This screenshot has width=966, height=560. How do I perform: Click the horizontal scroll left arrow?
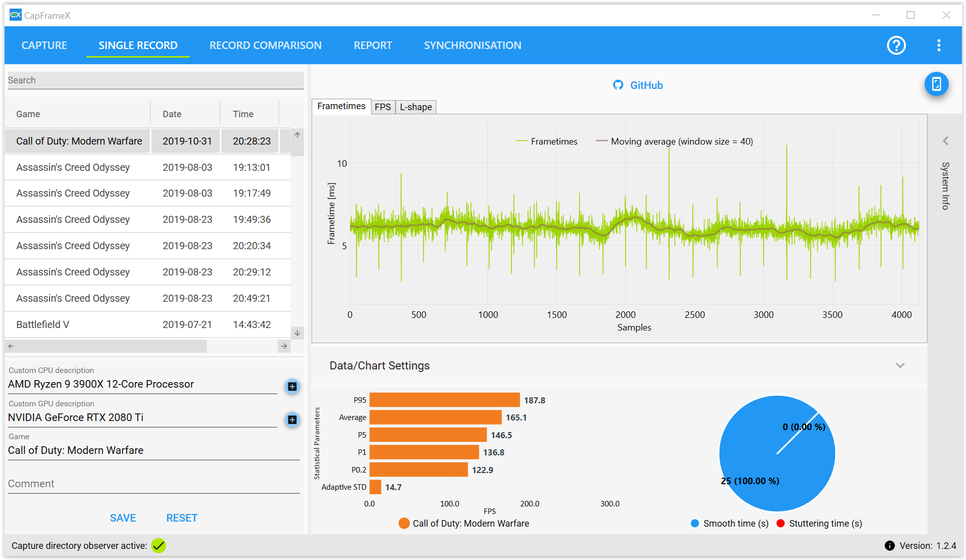(11, 346)
